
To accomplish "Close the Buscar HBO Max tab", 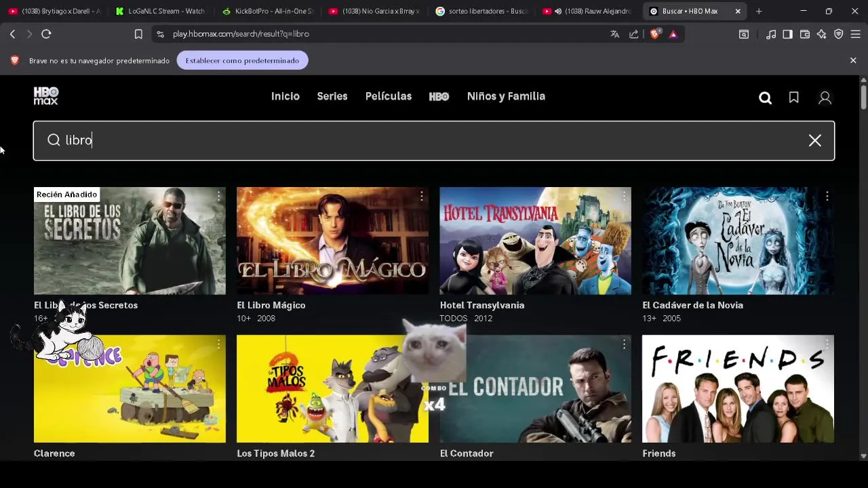I will (738, 11).
